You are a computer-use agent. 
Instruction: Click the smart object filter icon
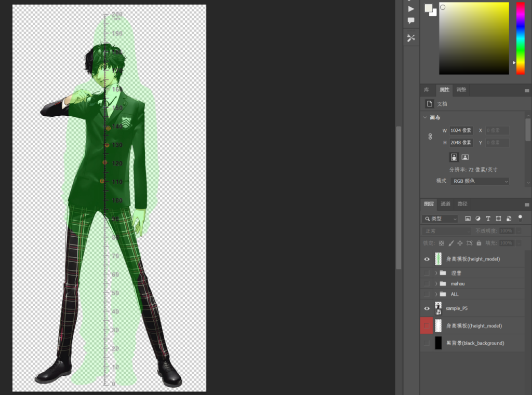509,219
